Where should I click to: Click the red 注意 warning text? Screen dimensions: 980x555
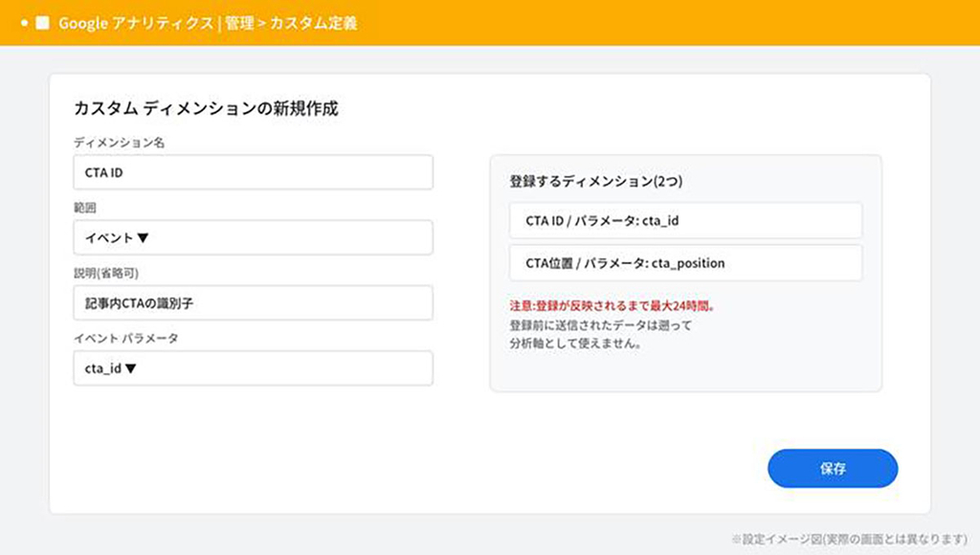click(x=612, y=306)
